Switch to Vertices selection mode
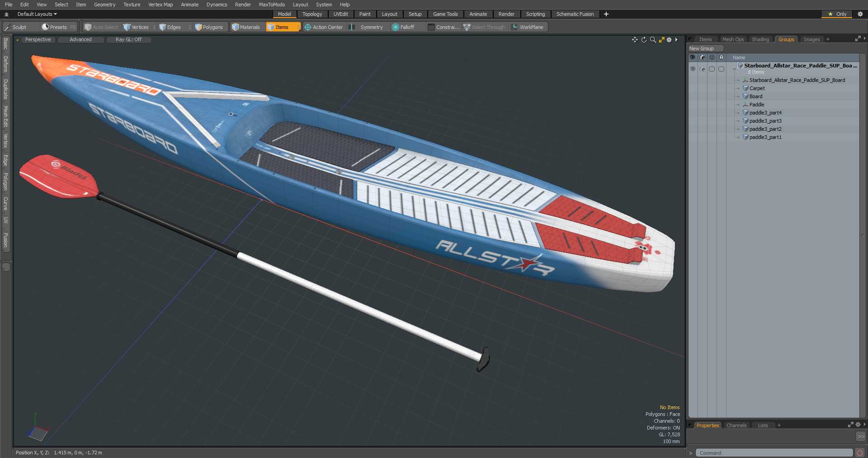The height and width of the screenshot is (458, 868). pyautogui.click(x=139, y=27)
